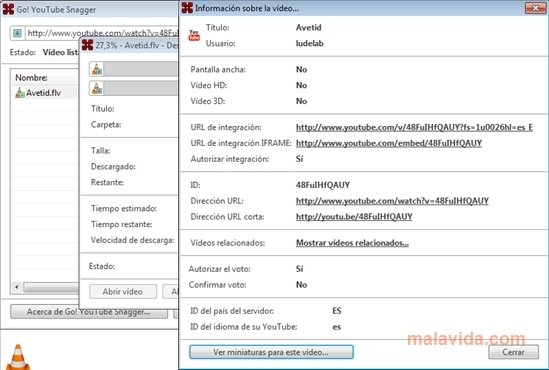Screen dimensions: 549x370
Task: Open the Dirección URL watch link
Action: pos(392,201)
